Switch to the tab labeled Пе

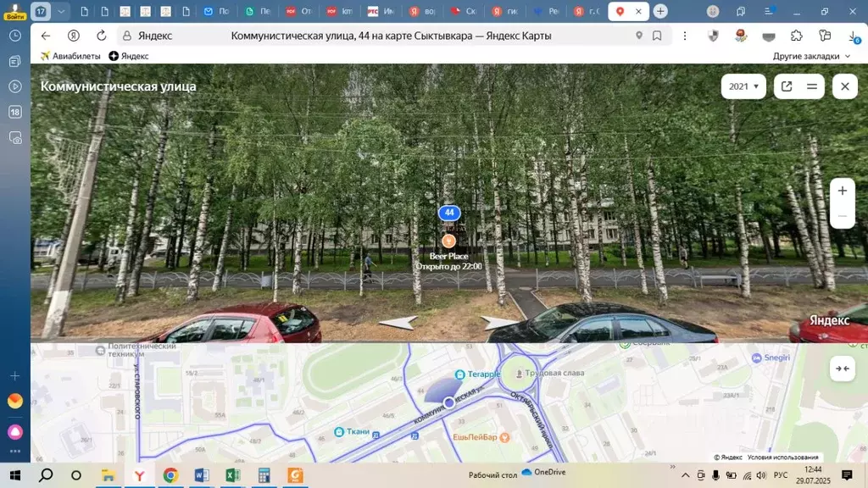coord(258,11)
